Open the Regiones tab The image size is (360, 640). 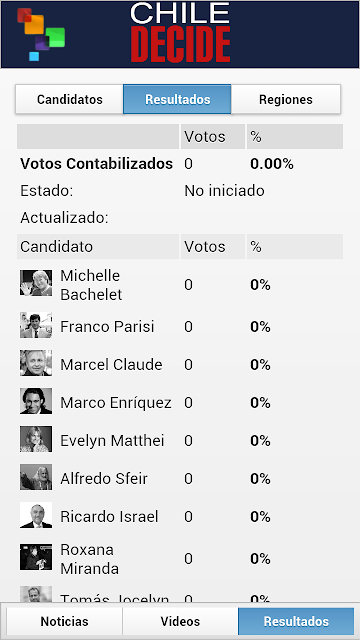(286, 99)
